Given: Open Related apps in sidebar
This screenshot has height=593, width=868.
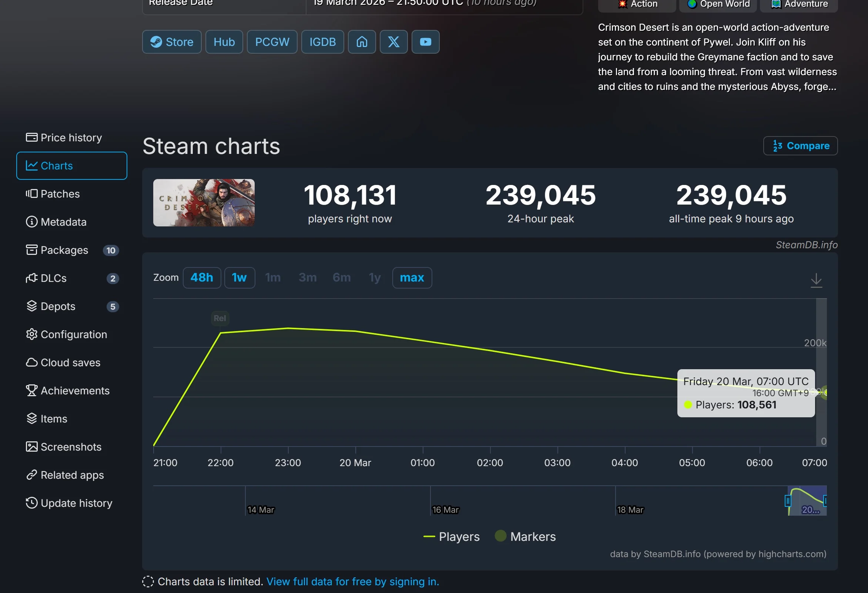Looking at the screenshot, I should pyautogui.click(x=71, y=475).
